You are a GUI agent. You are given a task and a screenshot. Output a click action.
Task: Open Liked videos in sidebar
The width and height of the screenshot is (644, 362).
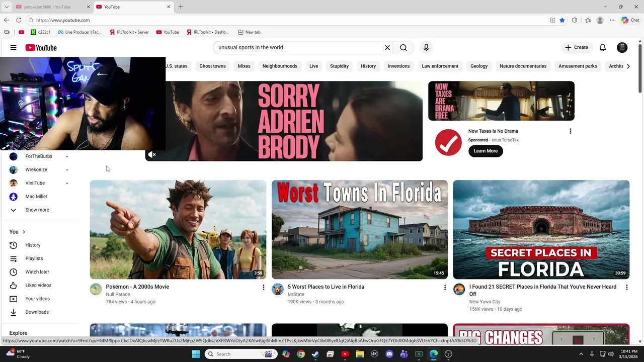click(x=39, y=286)
